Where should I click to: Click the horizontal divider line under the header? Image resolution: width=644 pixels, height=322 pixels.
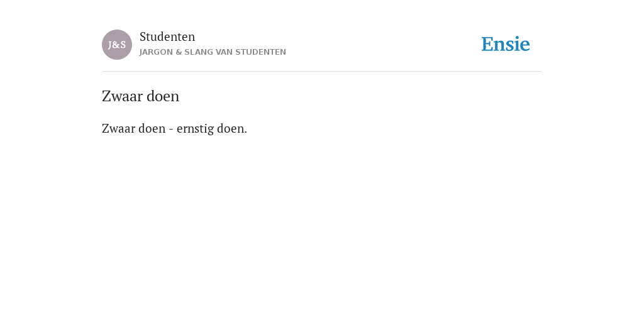tap(322, 72)
